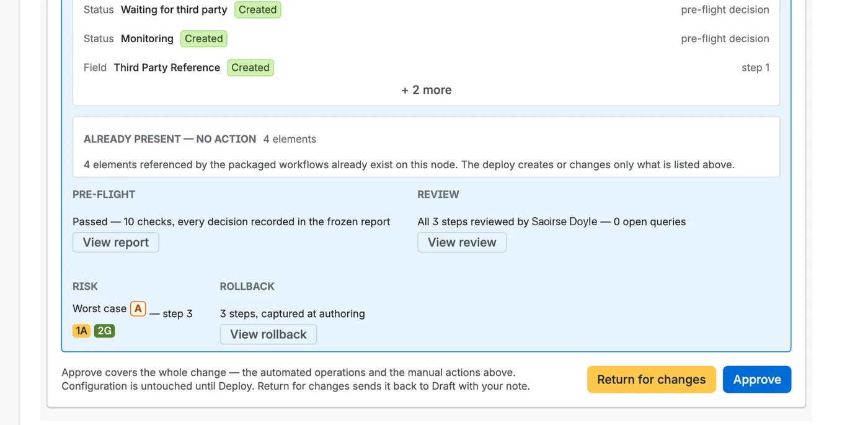
Task: Click 'All 3 steps reviewed by Saoirse Doyle' text
Action: coord(552,221)
